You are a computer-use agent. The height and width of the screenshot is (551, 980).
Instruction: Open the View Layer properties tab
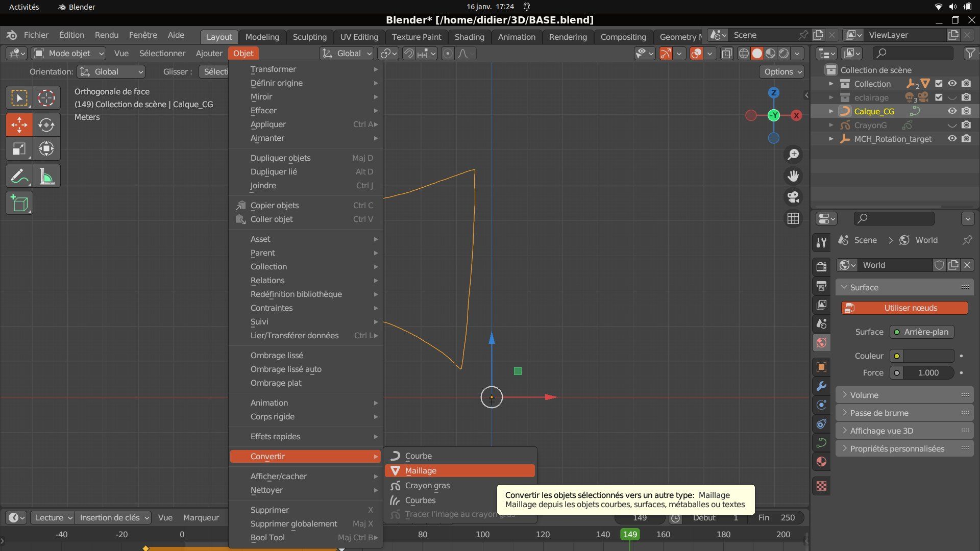821,305
